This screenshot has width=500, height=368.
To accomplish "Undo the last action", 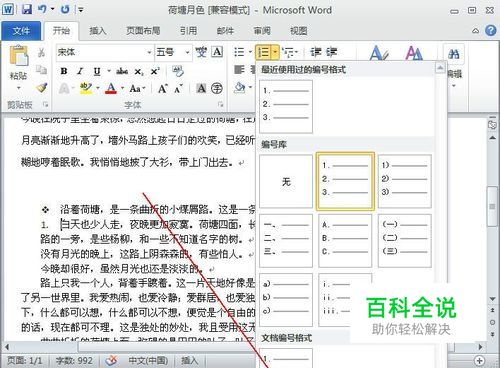I will [42, 9].
